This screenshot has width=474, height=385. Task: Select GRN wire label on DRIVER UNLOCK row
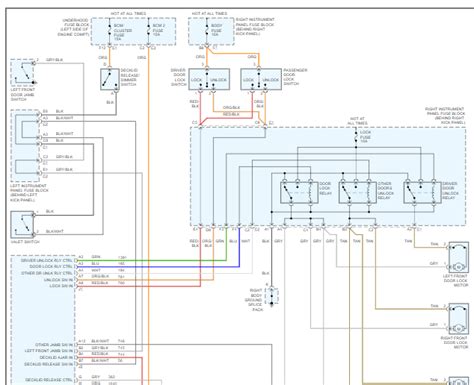pyautogui.click(x=96, y=257)
